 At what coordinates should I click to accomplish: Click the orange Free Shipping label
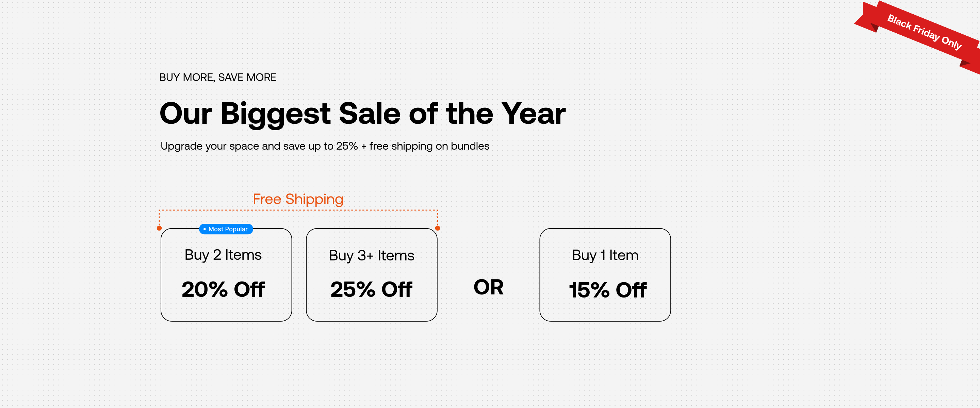pos(298,199)
